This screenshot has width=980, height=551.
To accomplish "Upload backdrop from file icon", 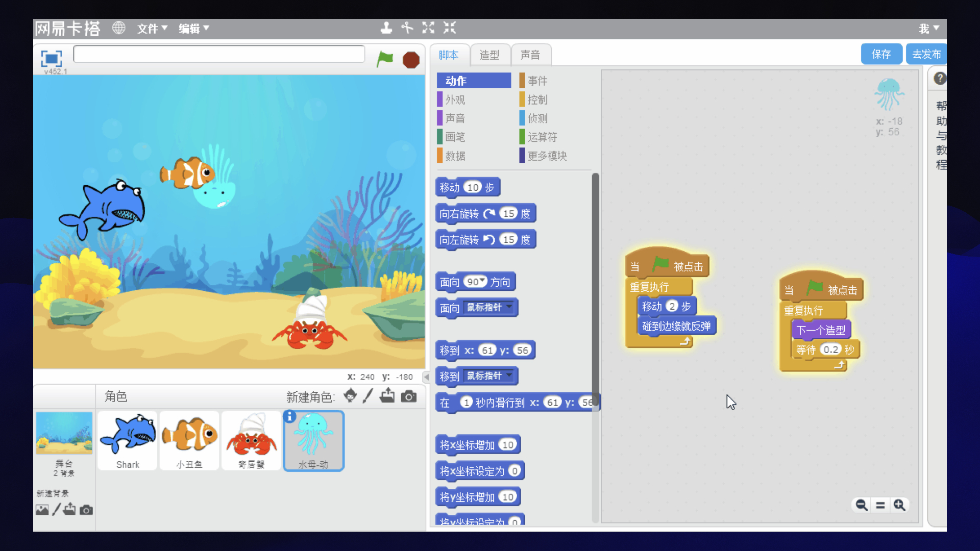I will tap(70, 509).
